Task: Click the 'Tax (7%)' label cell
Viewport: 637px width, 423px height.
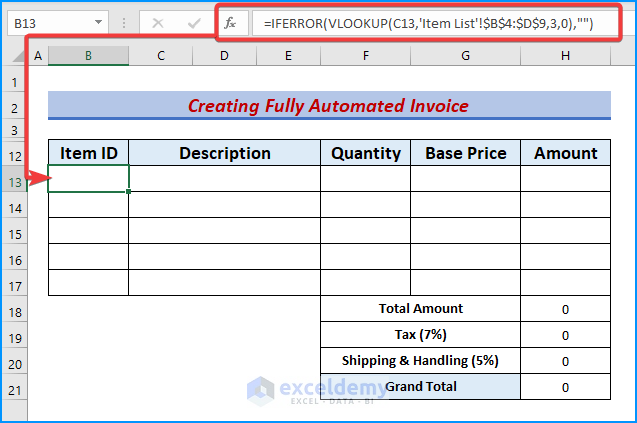Action: [420, 335]
